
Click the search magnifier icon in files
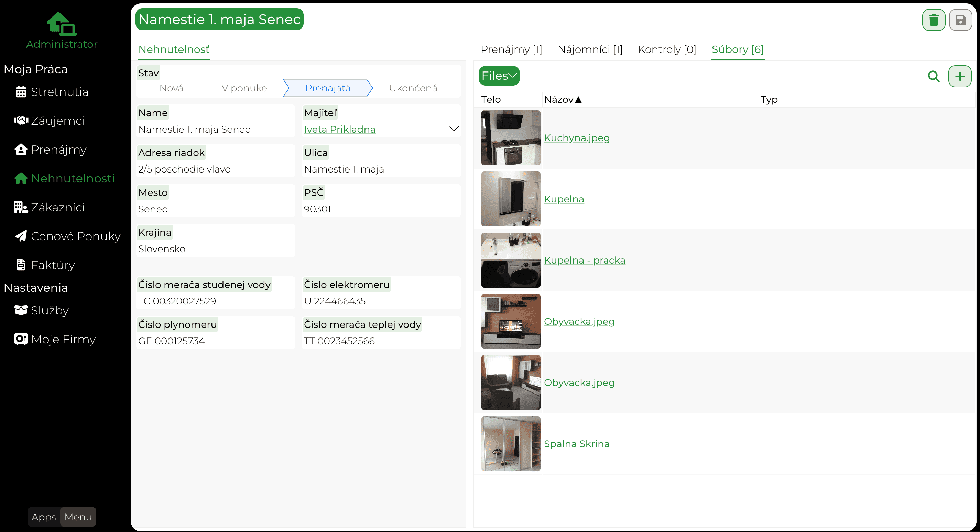point(933,76)
